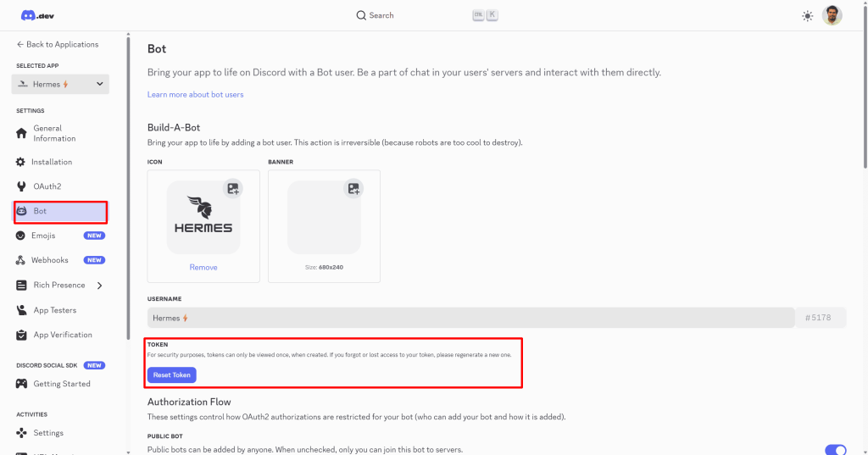Open the Webhooks section
Screen dimensions: 868x455
coord(49,260)
